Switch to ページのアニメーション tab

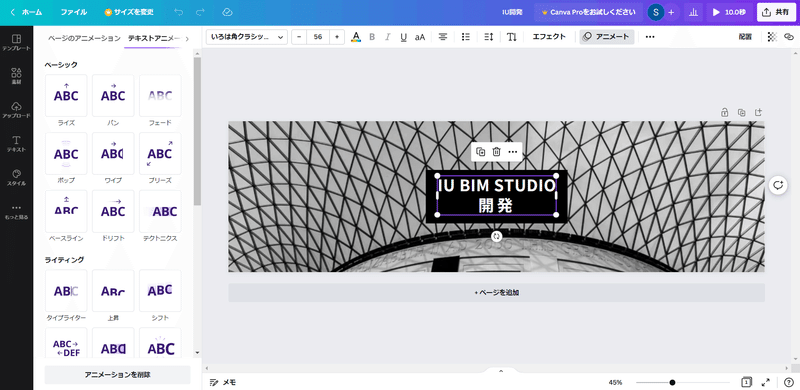84,38
